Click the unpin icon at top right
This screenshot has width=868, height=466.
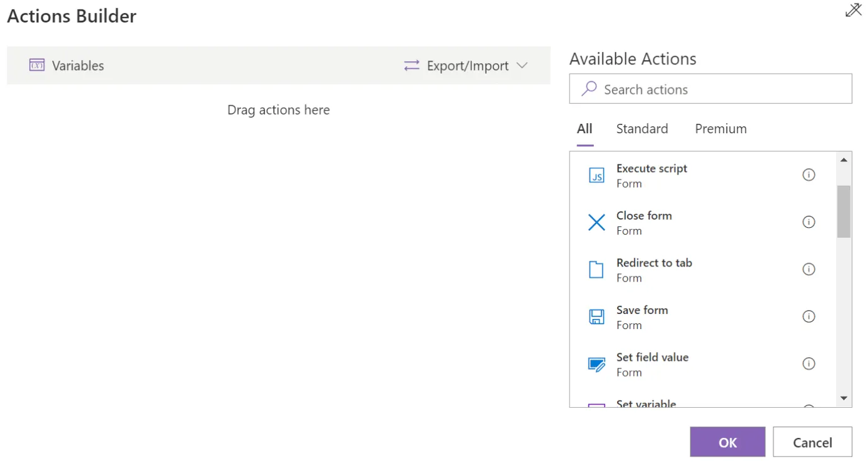pos(853,10)
